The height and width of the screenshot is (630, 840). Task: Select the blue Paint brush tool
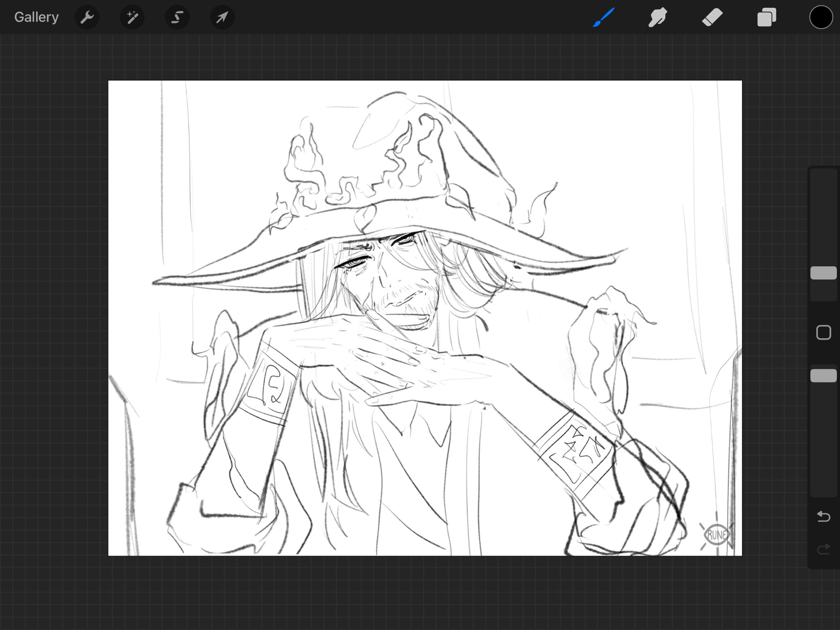tap(603, 17)
